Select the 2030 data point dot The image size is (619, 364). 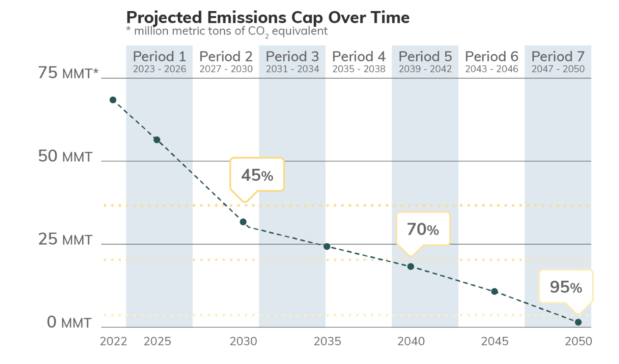pos(243,222)
